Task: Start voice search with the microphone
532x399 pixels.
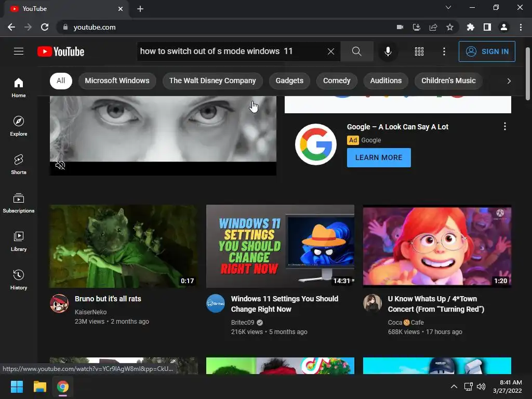Action: [x=388, y=51]
